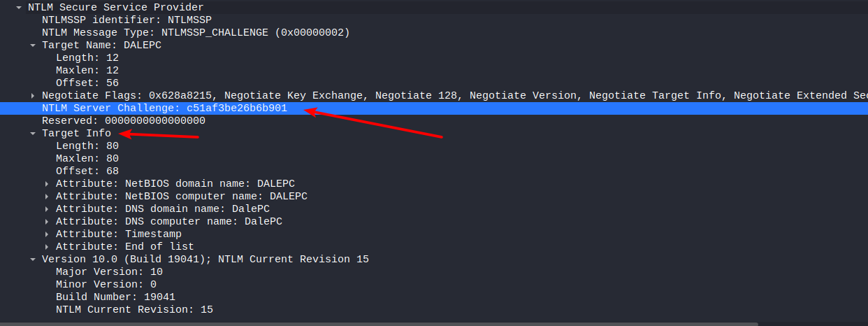868x326 pixels.
Task: Expand the DNS domain name attribute
Action: [x=47, y=209]
